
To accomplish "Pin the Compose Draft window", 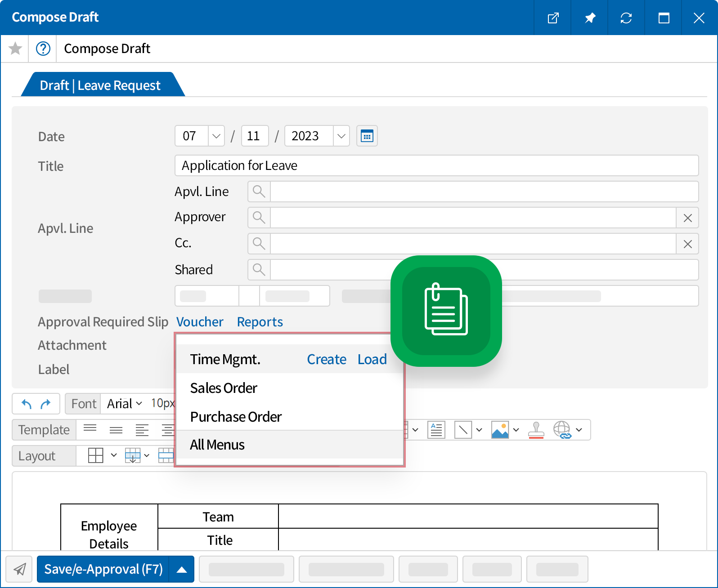I will click(x=589, y=18).
